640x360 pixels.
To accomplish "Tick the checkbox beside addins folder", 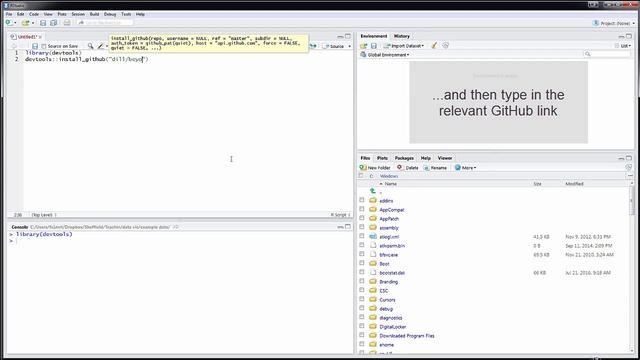I will [362, 200].
